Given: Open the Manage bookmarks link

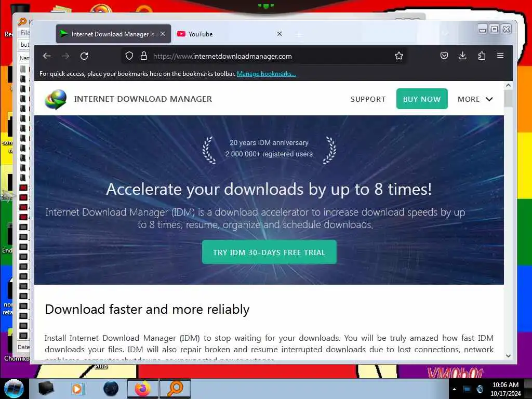Looking at the screenshot, I should pos(267,74).
